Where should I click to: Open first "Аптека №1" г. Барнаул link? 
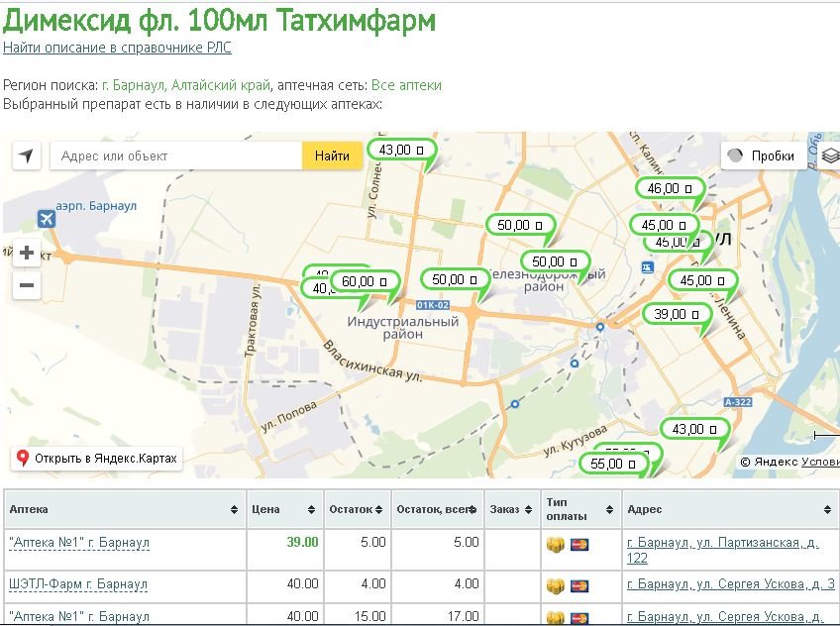click(79, 543)
